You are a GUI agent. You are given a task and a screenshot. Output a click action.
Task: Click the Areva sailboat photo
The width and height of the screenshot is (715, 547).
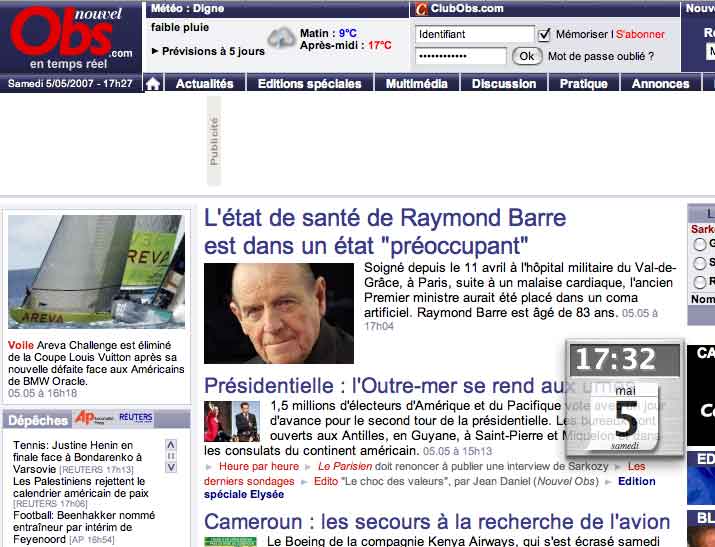pyautogui.click(x=97, y=272)
